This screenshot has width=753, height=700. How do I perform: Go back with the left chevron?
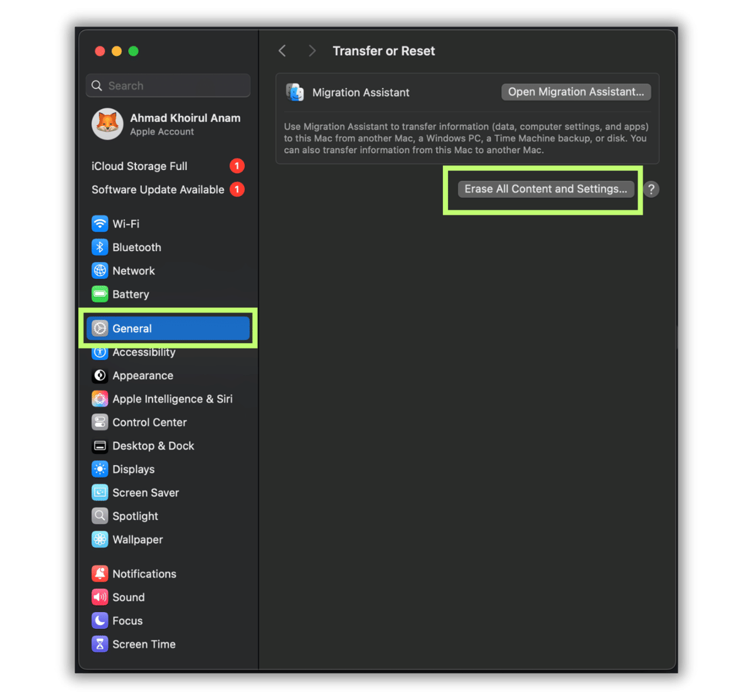point(282,51)
